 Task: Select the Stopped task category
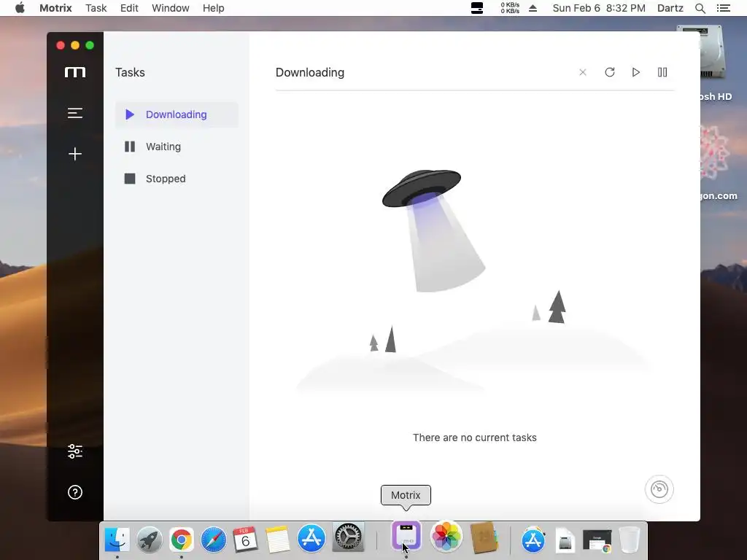[177, 179]
